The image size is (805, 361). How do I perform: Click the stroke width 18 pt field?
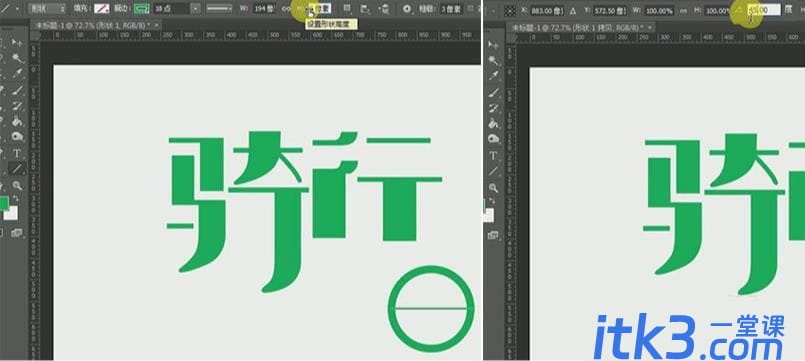[x=171, y=9]
